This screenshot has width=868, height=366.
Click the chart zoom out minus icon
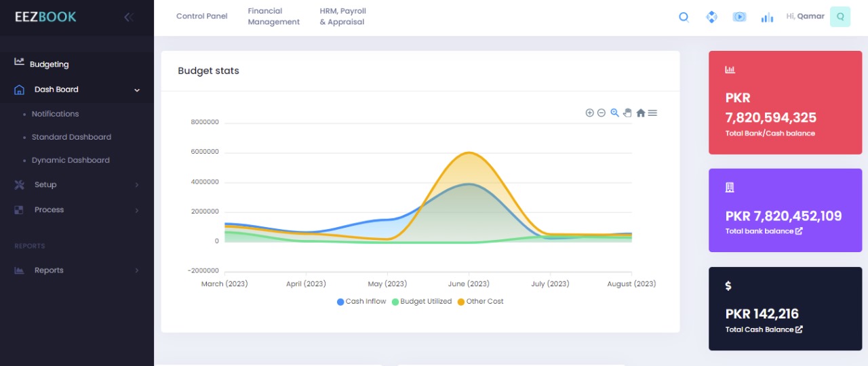click(x=601, y=113)
